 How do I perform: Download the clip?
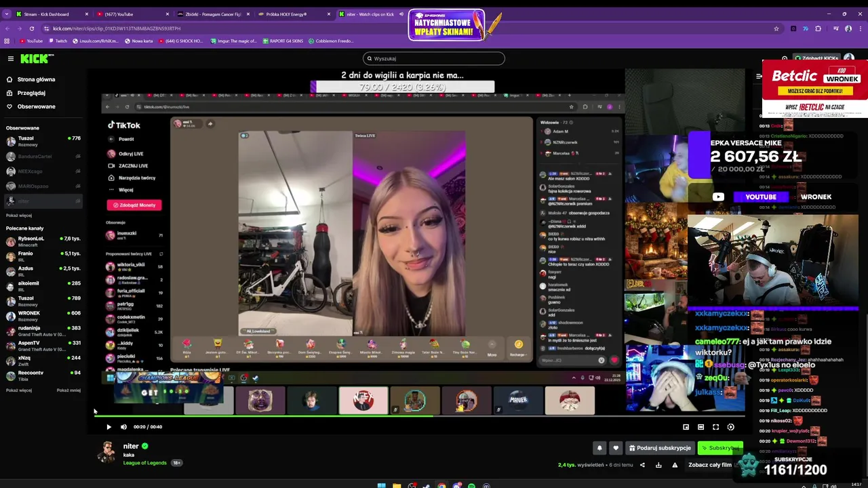pos(658,465)
